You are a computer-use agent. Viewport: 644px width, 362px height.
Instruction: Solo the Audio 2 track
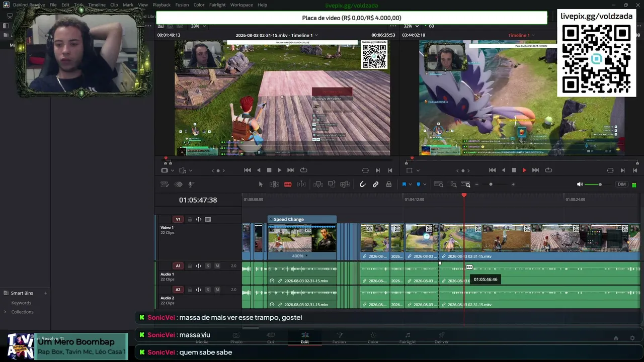tap(208, 290)
